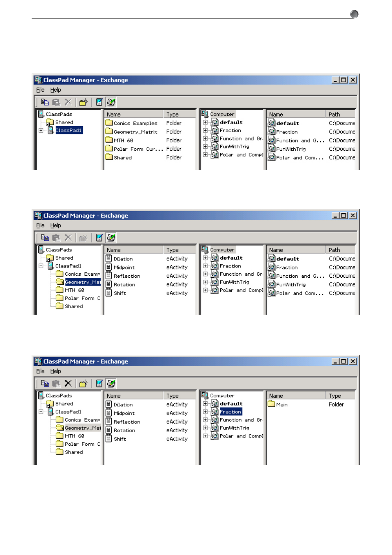Click greyed New Folder icon in middle window
392x555 pixels.
pos(83,238)
